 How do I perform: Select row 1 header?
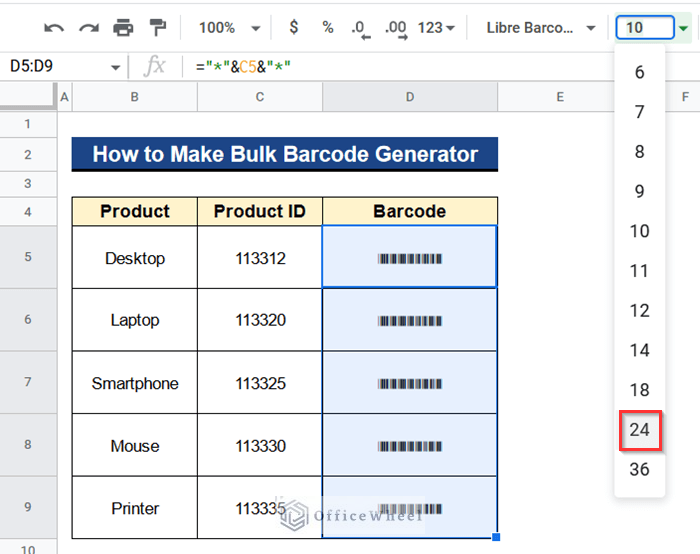point(28,124)
